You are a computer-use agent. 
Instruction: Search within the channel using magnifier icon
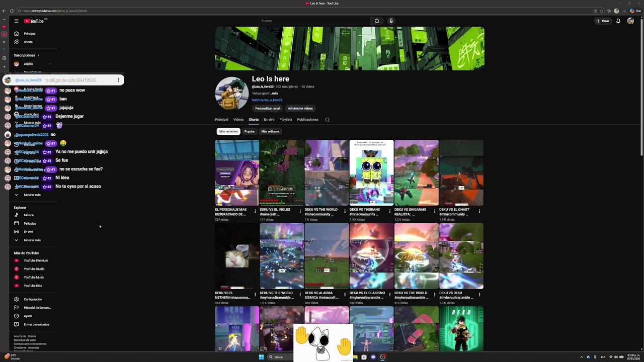tap(328, 120)
